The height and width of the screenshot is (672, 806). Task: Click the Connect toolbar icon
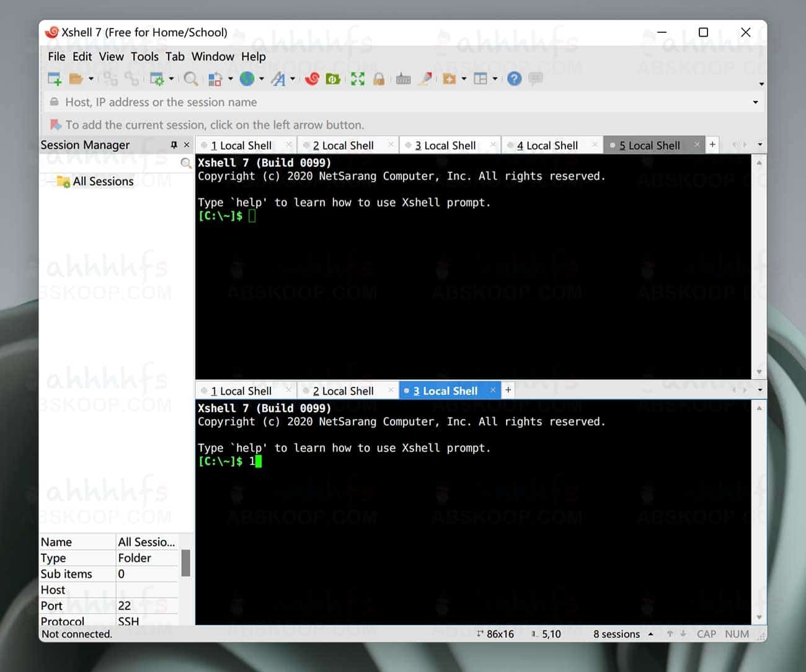110,79
